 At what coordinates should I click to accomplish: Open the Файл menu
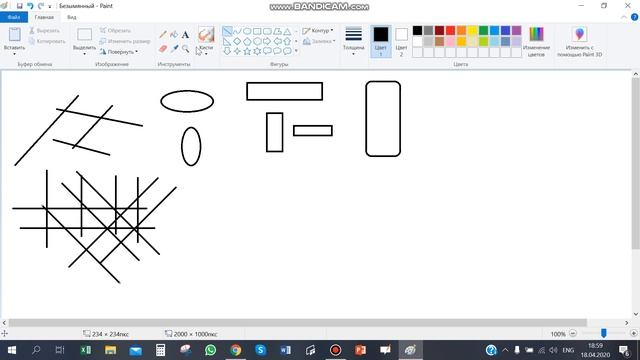click(14, 17)
